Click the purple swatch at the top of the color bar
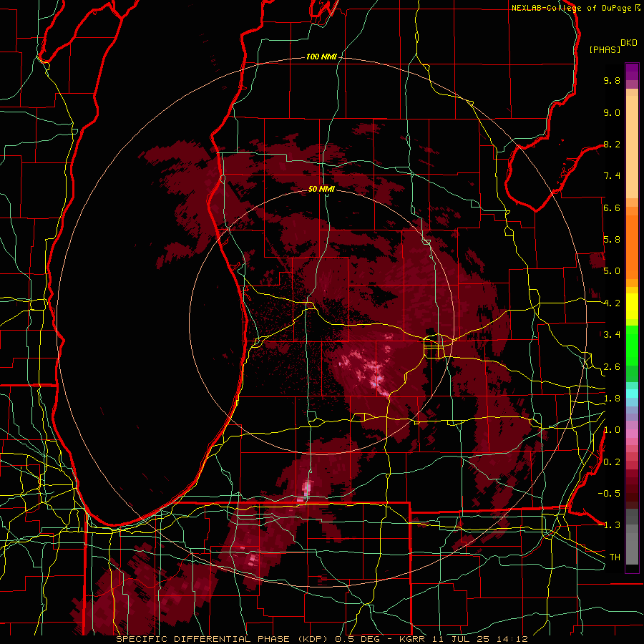This screenshot has height=644, width=644. click(x=632, y=72)
